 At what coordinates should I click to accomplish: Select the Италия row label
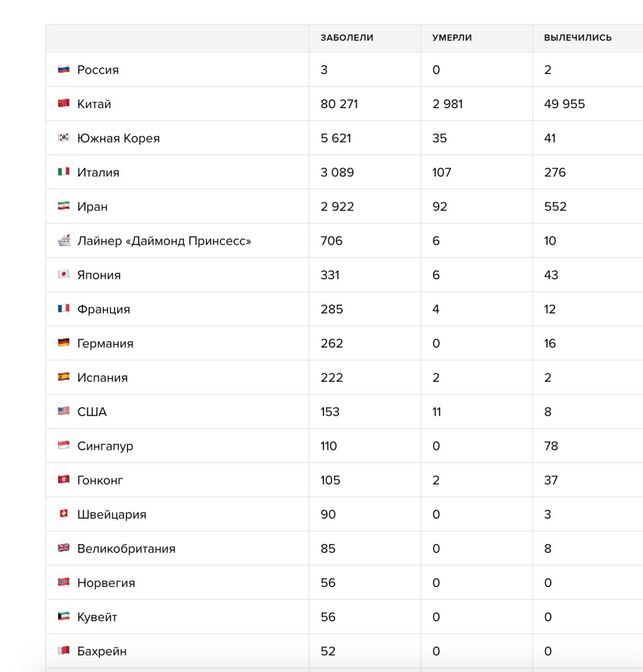pyautogui.click(x=98, y=172)
